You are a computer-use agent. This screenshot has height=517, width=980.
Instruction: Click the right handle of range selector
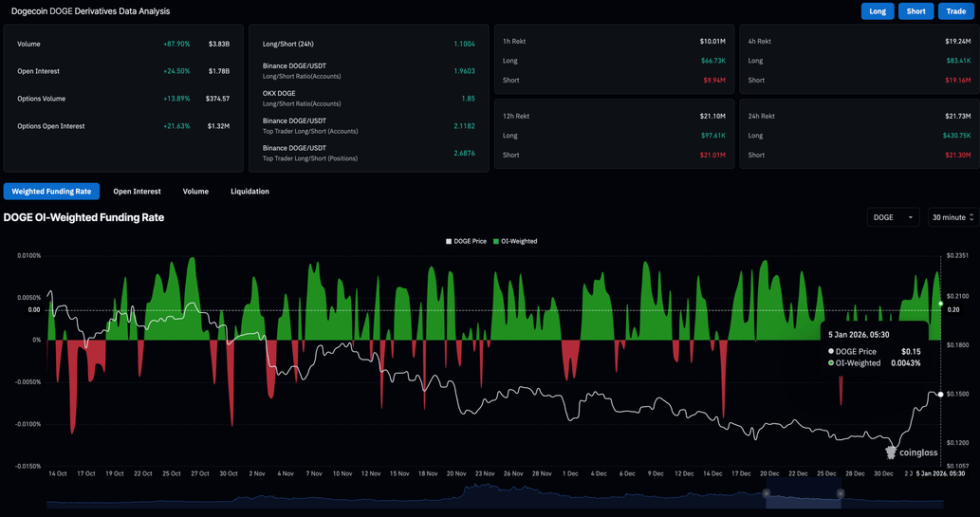tap(841, 493)
